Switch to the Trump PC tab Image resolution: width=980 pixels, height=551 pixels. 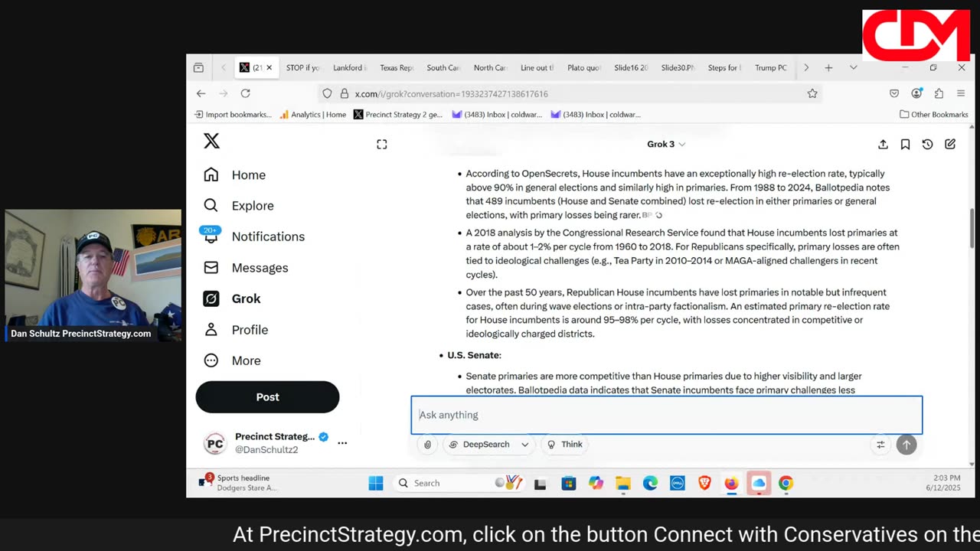[771, 68]
